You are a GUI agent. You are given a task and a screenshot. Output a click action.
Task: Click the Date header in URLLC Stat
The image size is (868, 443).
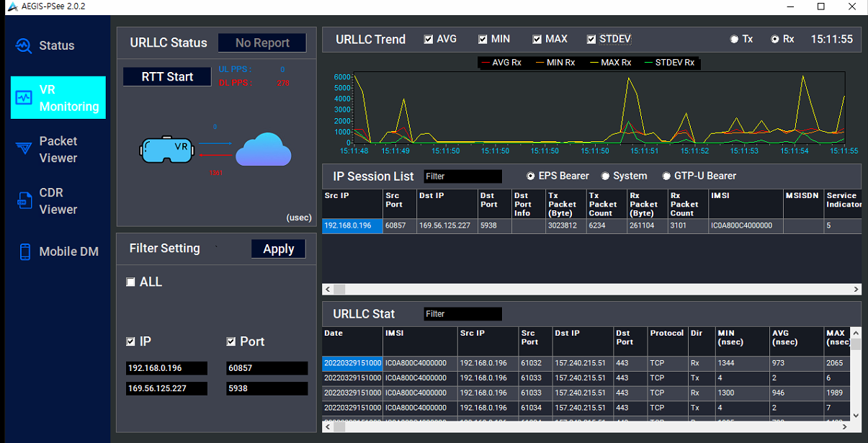point(352,342)
